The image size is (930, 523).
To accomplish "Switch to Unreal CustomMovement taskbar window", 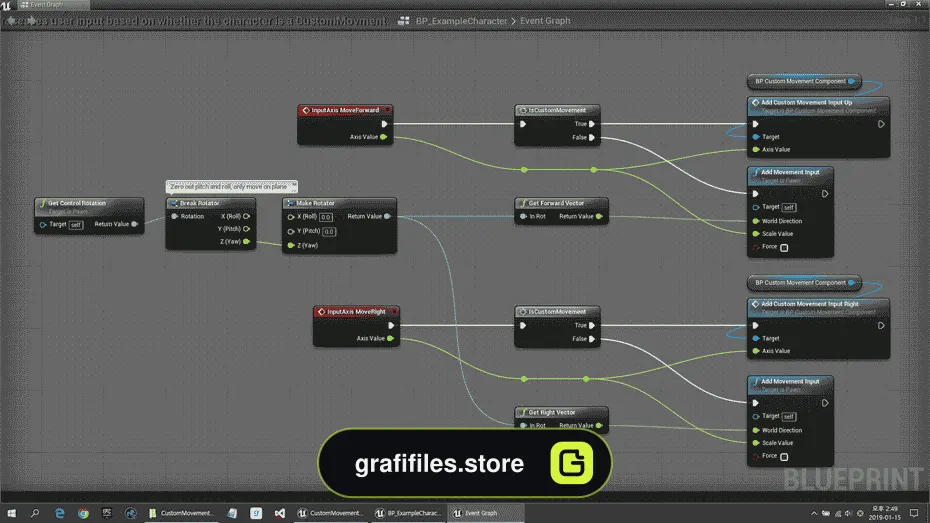I will coord(330,513).
